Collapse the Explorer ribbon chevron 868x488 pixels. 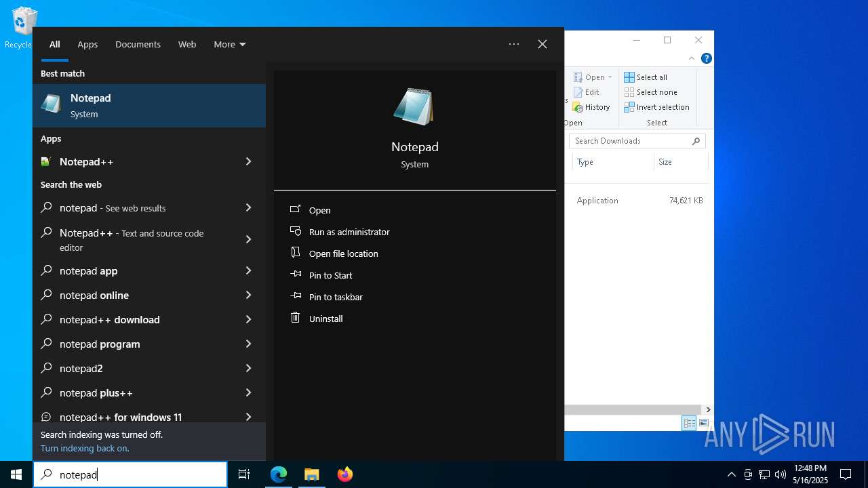[692, 59]
